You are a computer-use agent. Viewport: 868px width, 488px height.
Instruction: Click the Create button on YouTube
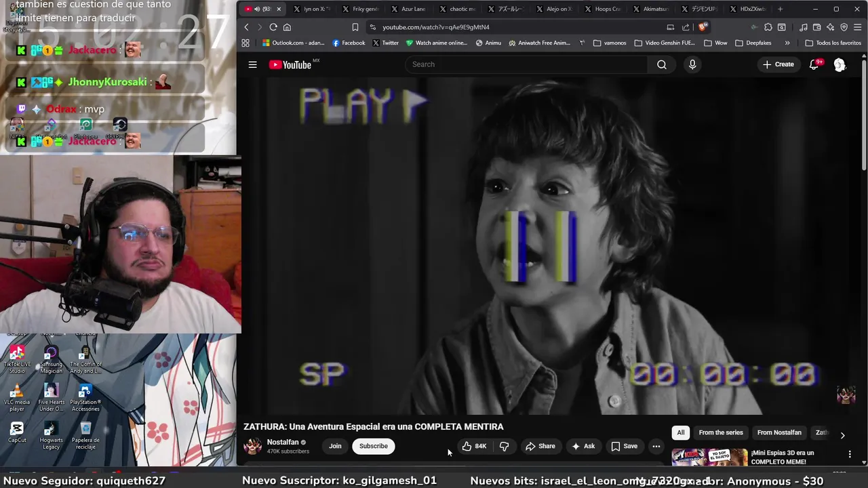[x=778, y=64]
